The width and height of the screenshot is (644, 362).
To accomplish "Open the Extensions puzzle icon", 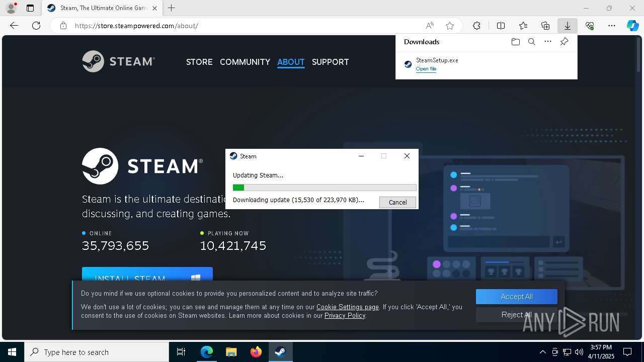I will [x=476, y=26].
